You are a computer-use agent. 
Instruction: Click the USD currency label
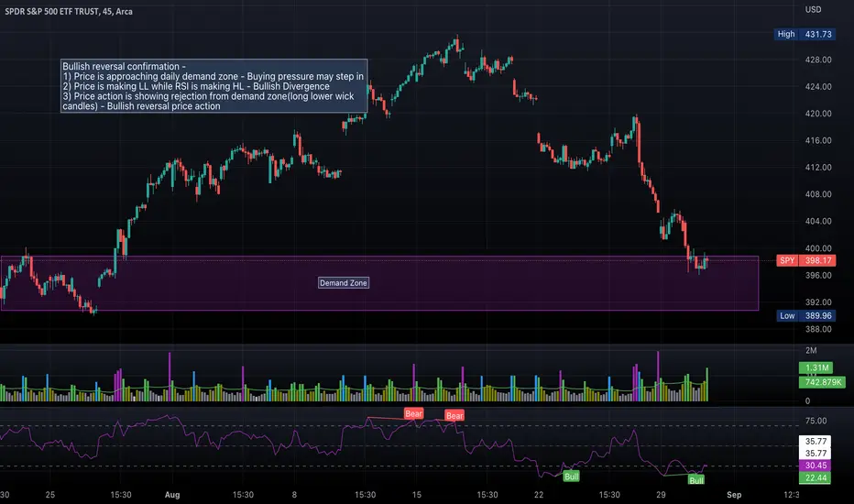[x=813, y=10]
